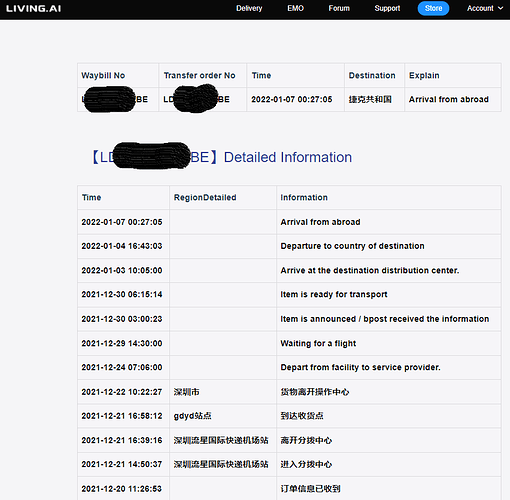Select the Waybill No column header
The width and height of the screenshot is (510, 500).
[x=103, y=75]
